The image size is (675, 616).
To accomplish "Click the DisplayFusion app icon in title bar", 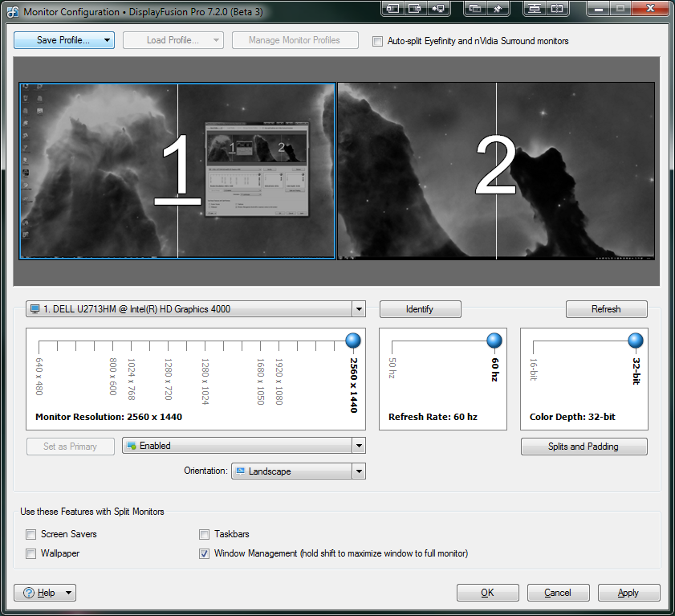I will (x=13, y=12).
